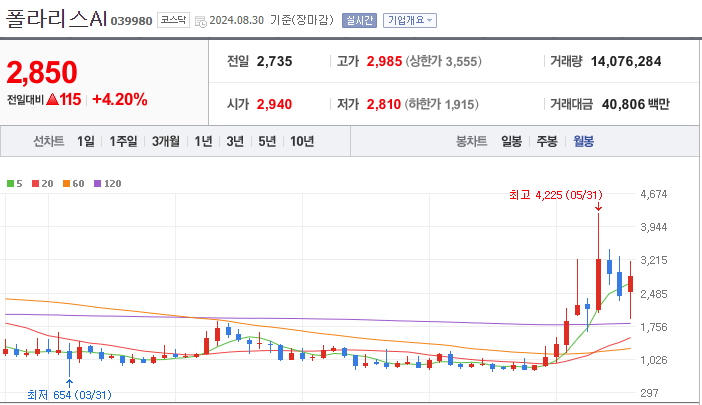702x405 pixels.
Task: Click the 최고 4,225 (05/31) chart label
Action: pyautogui.click(x=556, y=195)
